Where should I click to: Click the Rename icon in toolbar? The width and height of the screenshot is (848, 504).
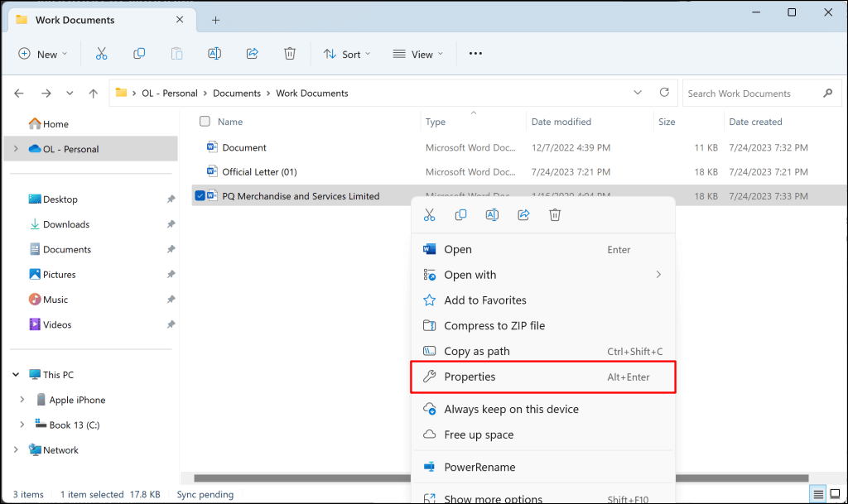tap(214, 54)
